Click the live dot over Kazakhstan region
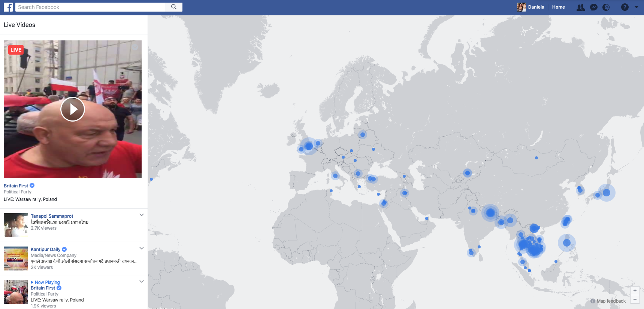644x309 pixels. point(467,173)
